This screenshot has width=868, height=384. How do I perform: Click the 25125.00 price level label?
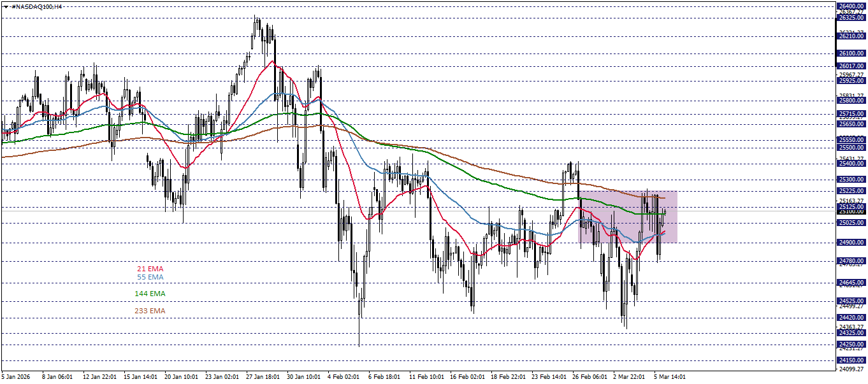tap(851, 207)
